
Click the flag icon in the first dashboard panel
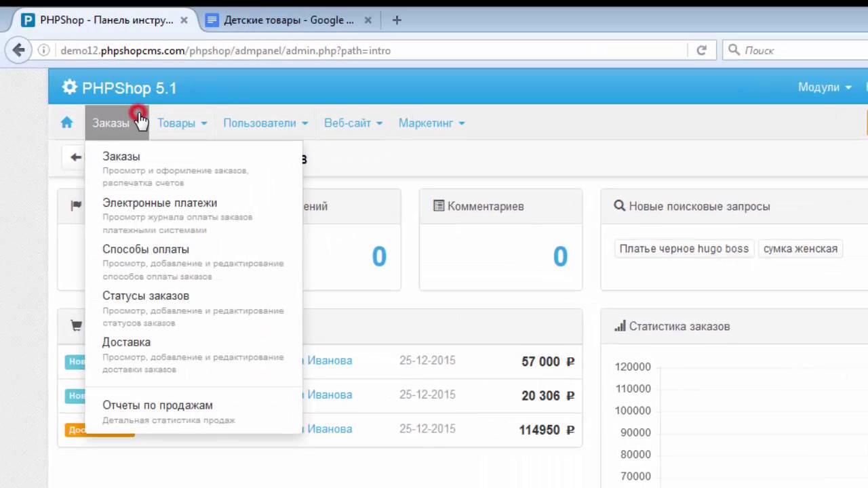(76, 206)
